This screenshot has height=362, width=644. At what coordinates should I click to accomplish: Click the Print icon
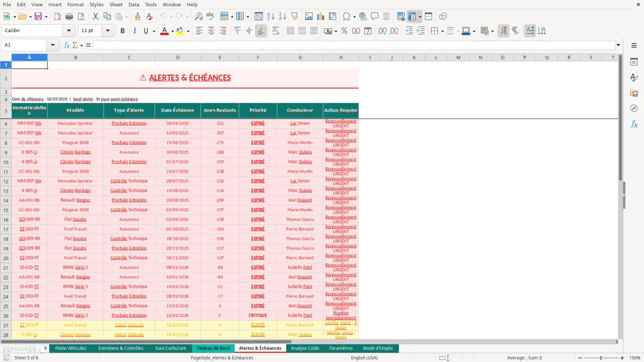pos(69,17)
